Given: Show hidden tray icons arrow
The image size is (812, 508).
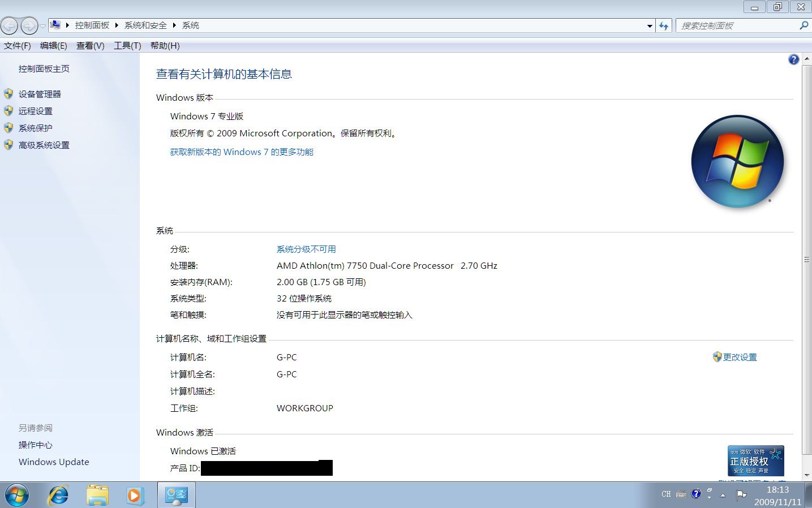Looking at the screenshot, I should click(x=723, y=495).
